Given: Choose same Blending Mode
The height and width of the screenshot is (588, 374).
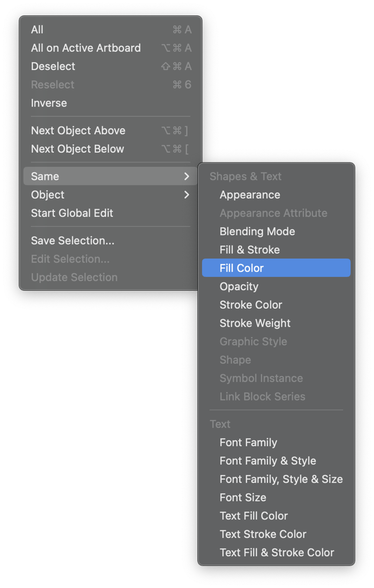Looking at the screenshot, I should pos(257,232).
